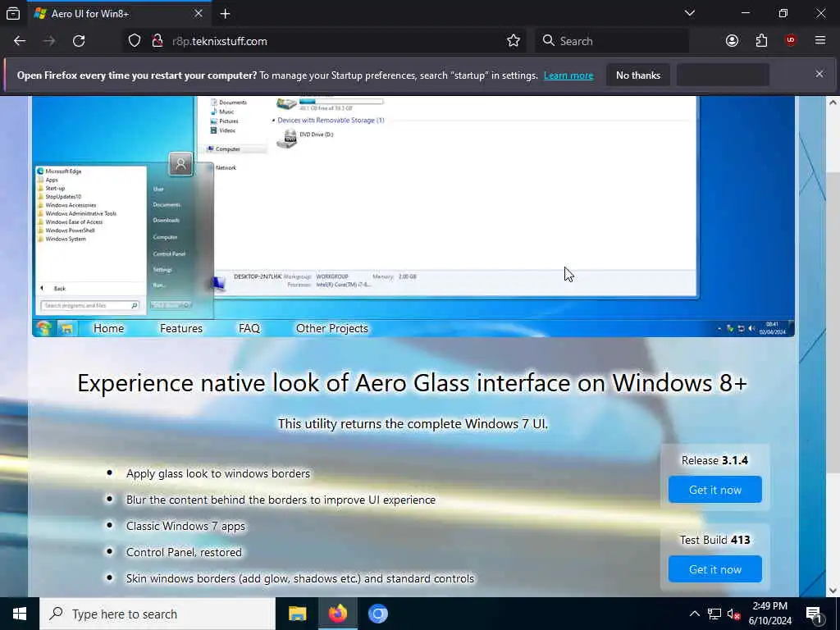
Task: Open the FAQ menu item
Action: pos(249,328)
